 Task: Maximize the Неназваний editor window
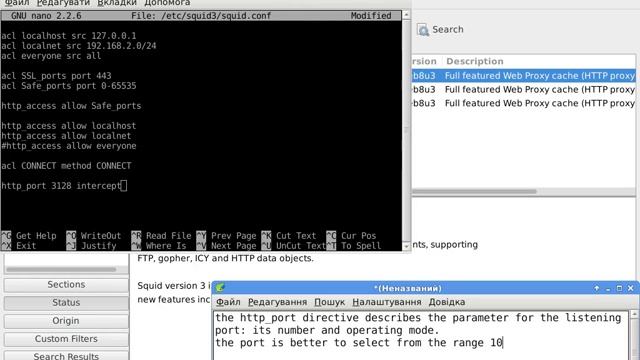619,288
